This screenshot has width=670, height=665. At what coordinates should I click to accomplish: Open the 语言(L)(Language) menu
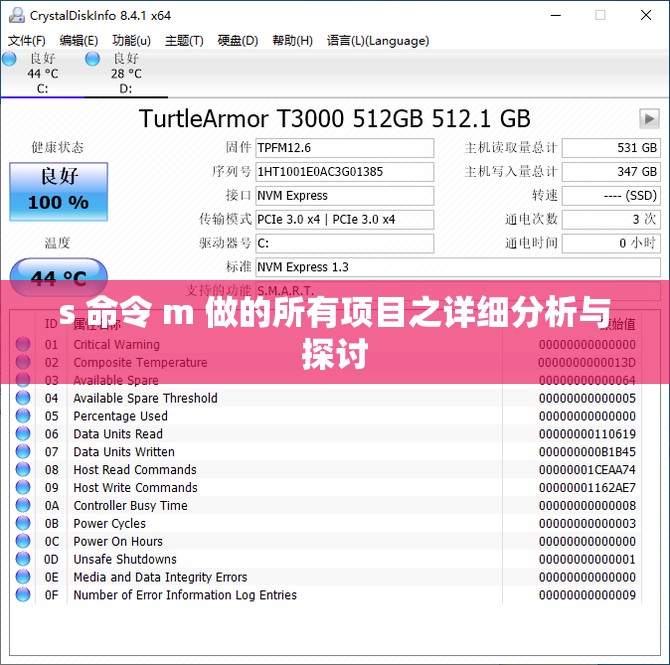[x=378, y=41]
